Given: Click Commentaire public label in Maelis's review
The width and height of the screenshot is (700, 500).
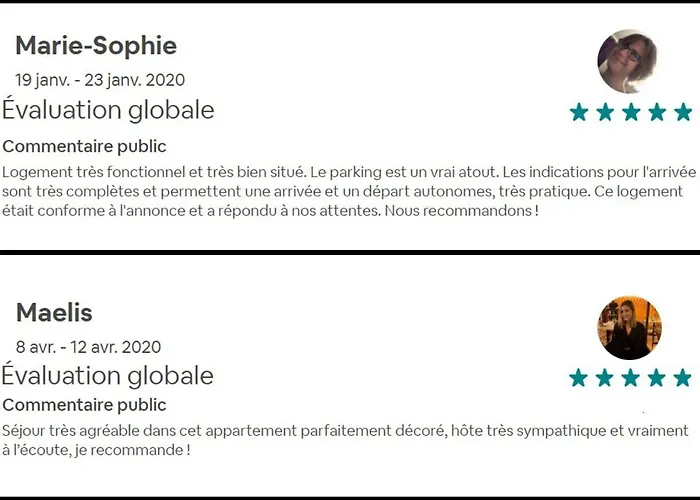Looking at the screenshot, I should (85, 405).
